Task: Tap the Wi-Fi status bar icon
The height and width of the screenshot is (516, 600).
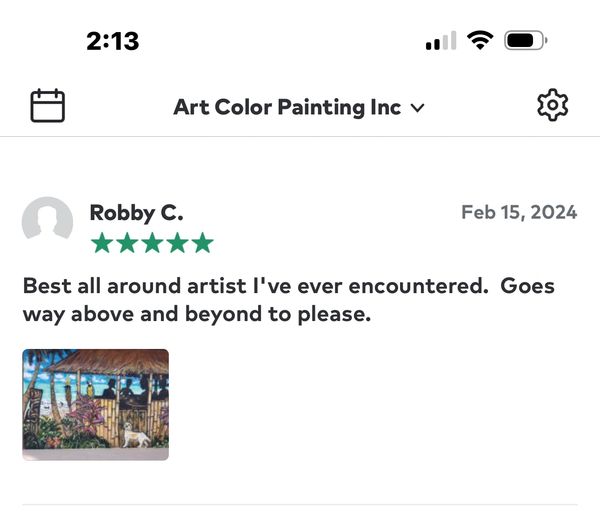Action: pos(480,41)
